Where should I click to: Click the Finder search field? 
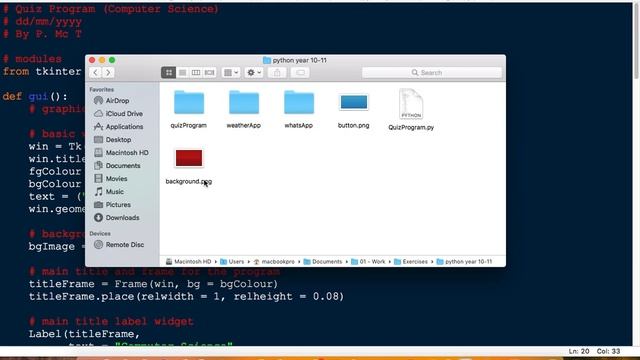[432, 73]
